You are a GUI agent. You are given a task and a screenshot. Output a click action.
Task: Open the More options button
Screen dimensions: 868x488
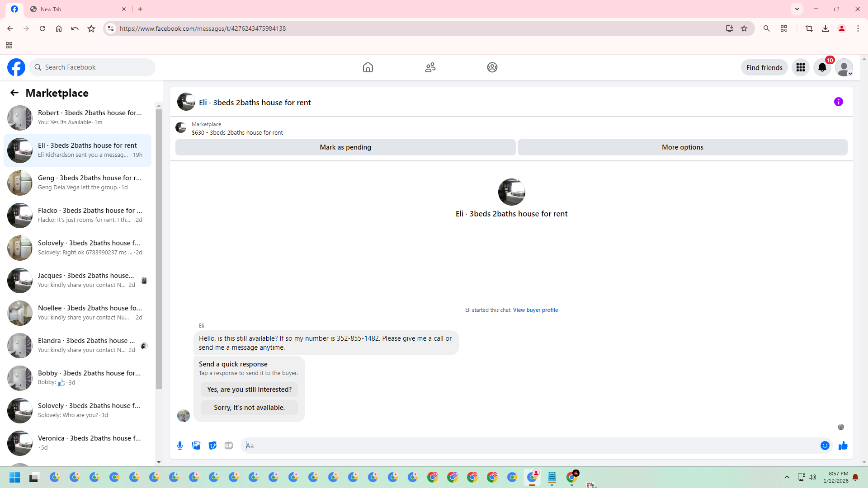click(x=682, y=147)
